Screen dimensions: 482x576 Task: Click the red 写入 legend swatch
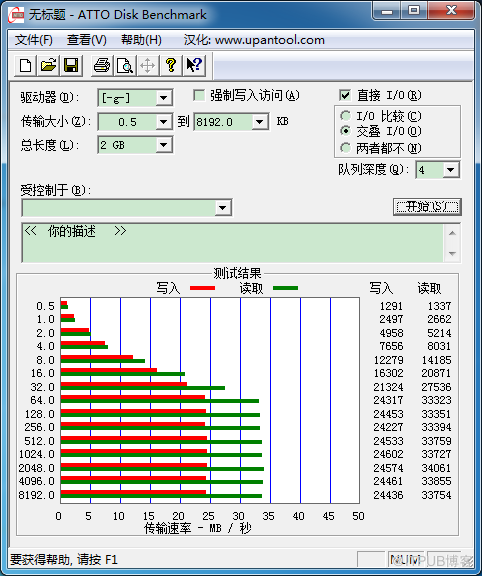coord(202,288)
